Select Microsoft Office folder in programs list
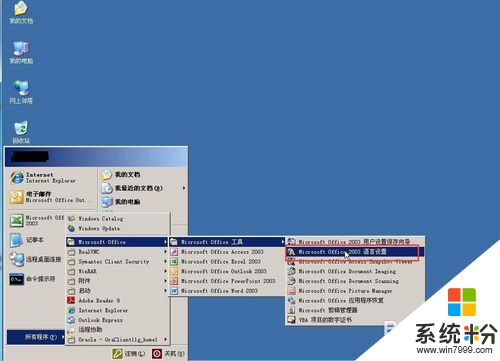Image resolution: width=500 pixels, height=361 pixels. tap(118, 242)
